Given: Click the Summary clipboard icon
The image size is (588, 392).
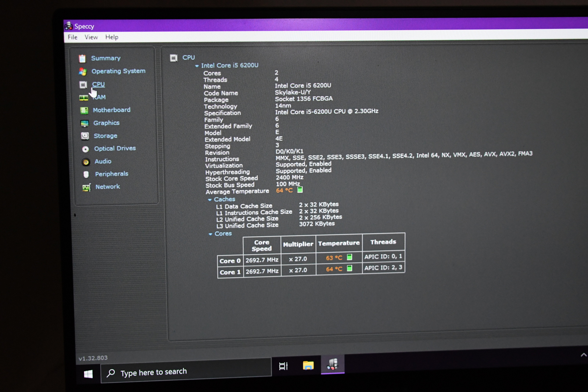Looking at the screenshot, I should 82,58.
